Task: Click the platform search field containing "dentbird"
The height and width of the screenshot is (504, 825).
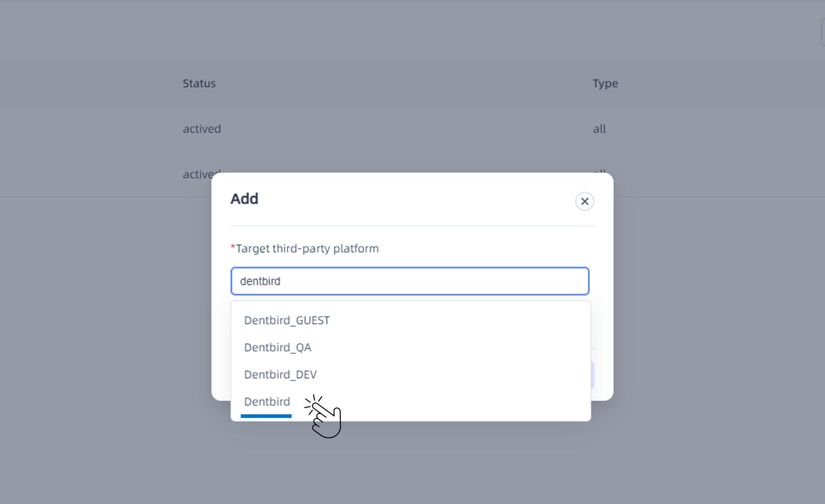Action: [410, 281]
